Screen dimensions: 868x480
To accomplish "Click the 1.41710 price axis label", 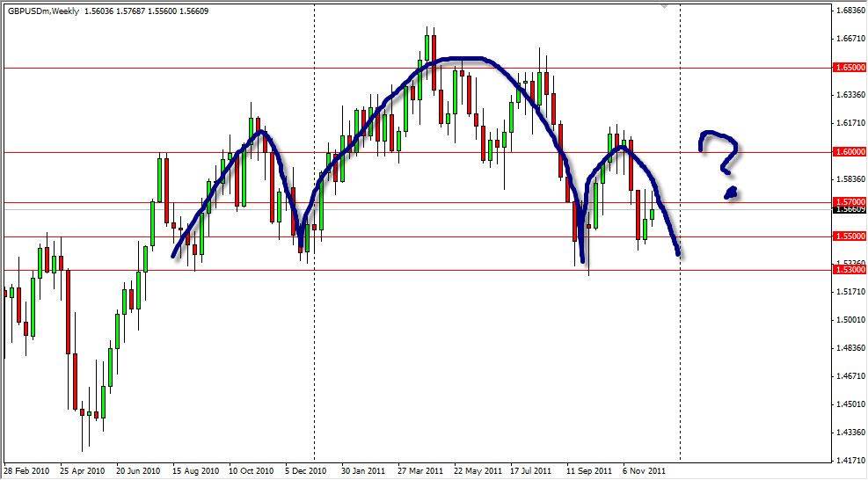I will [849, 460].
